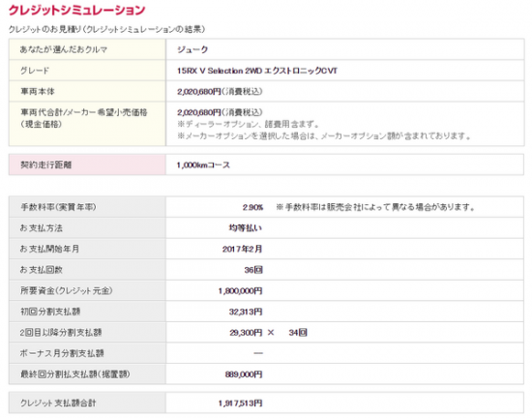Viewport: 532px width, 418px height.
Task: Select the お支払回数 label
Action: pyautogui.click(x=41, y=270)
